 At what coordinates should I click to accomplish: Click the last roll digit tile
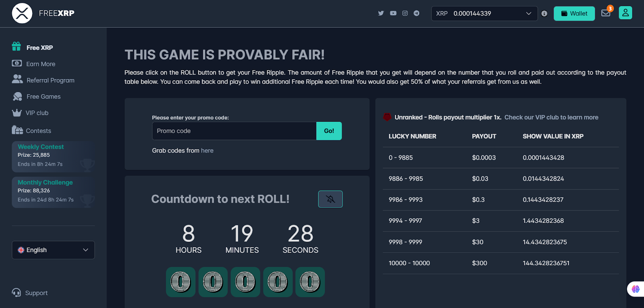[x=310, y=282]
